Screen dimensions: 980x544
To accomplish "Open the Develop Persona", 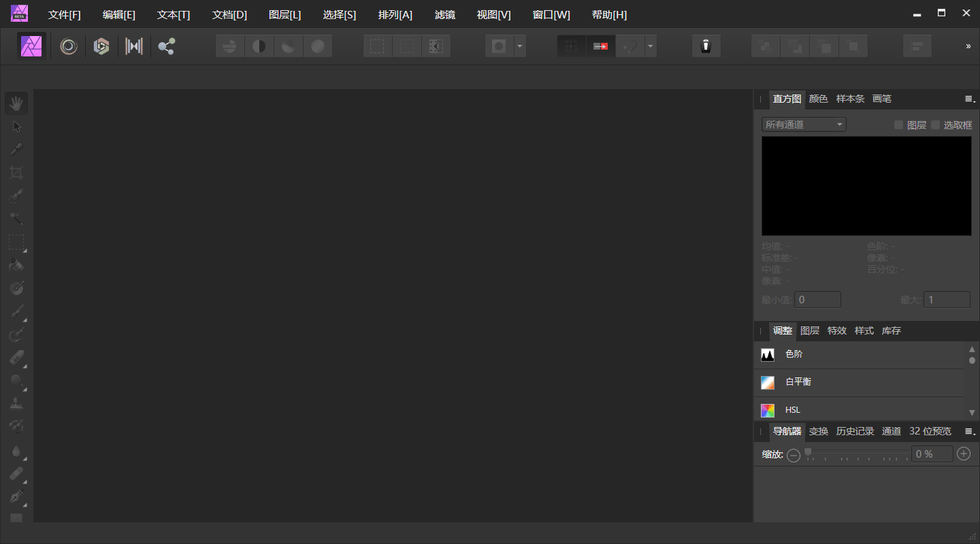I will [101, 46].
